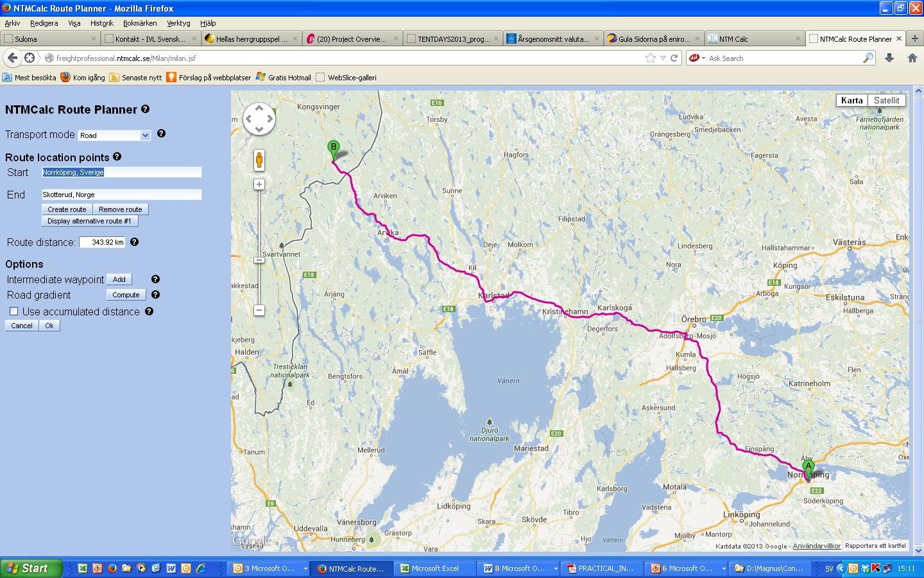This screenshot has height=578, width=924.
Task: Click the help icon beside NTMCalc Route Planner title
Action: coord(145,109)
